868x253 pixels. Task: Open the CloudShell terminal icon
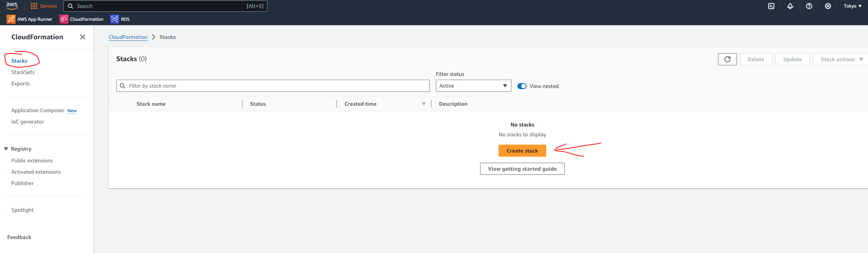click(771, 6)
